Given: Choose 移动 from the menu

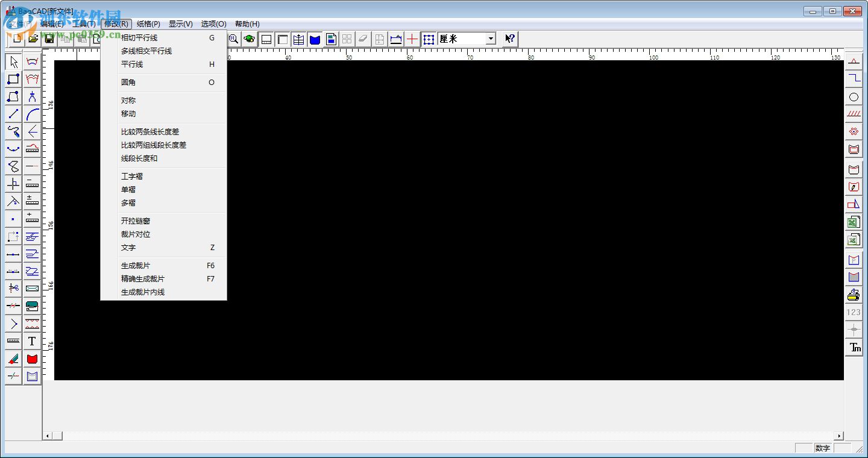Looking at the screenshot, I should 163,114.
